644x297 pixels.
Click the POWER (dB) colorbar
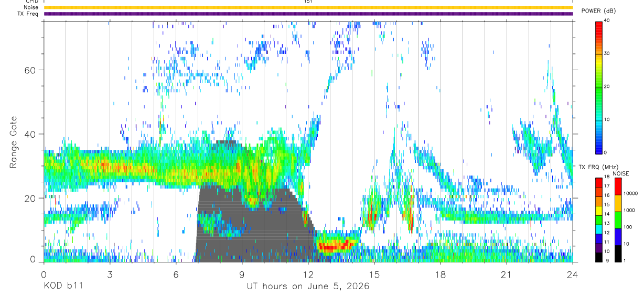click(599, 87)
